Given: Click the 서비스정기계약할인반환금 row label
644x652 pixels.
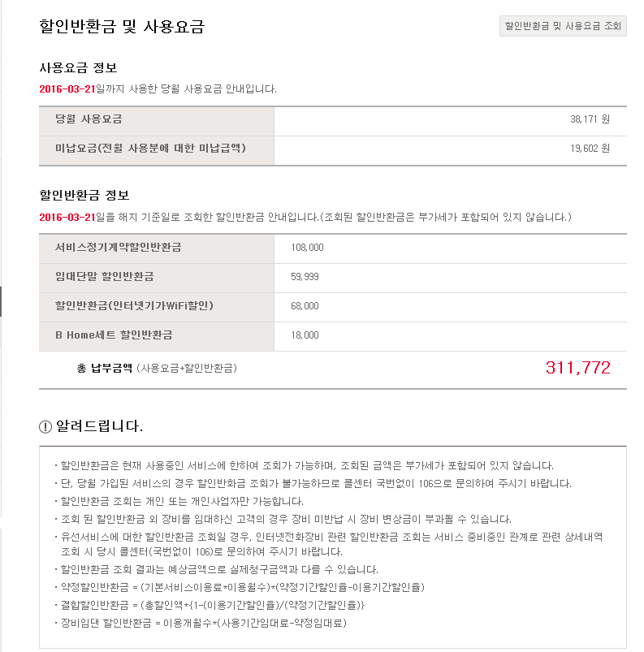Looking at the screenshot, I should coord(119,247).
